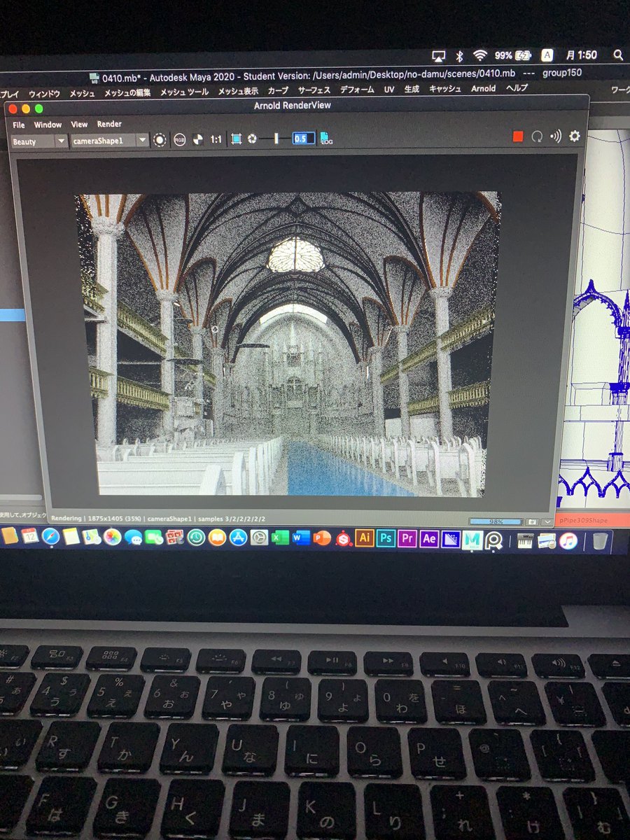Screen dimensions: 630x840
Task: Open Photos from the Dock
Action: pos(113,538)
